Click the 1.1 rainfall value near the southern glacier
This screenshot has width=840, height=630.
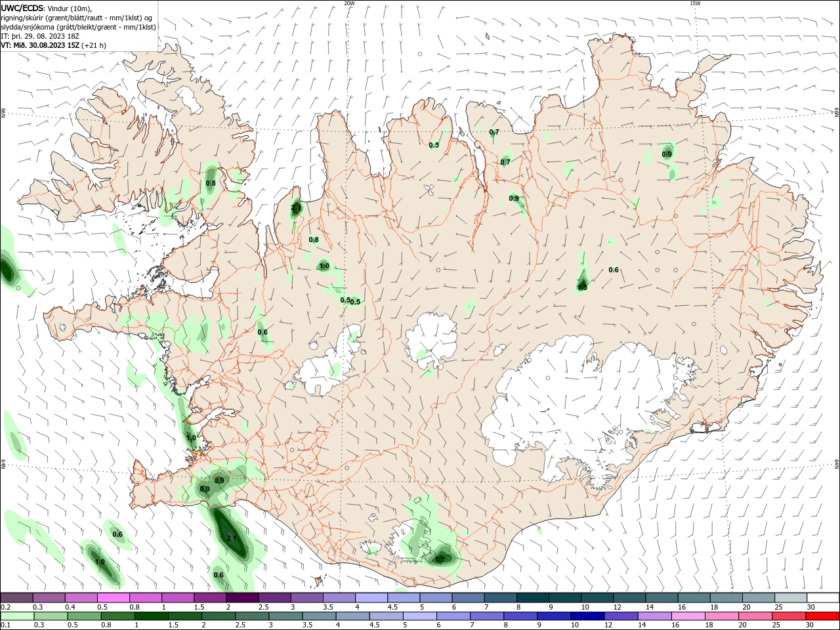440,559
